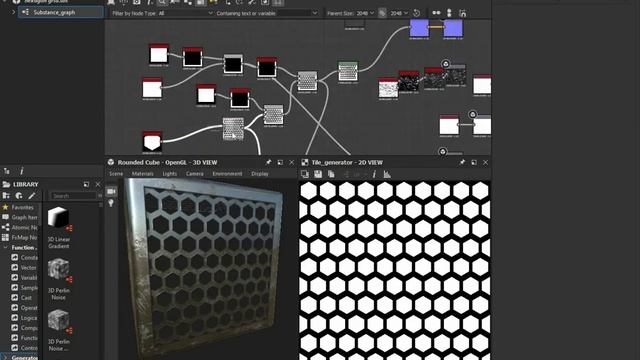Undock the LIBRARY panel
Viewport: 640px width, 360px height.
(x=86, y=184)
